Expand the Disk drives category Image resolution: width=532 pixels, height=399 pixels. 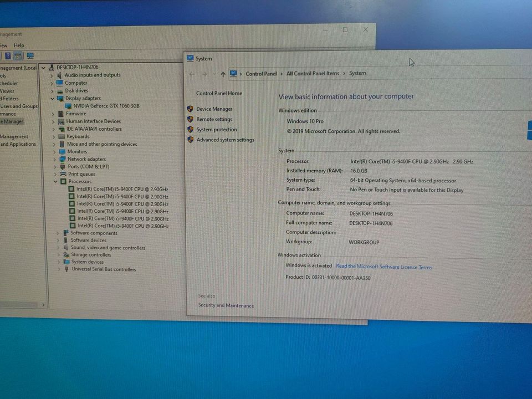pos(52,91)
